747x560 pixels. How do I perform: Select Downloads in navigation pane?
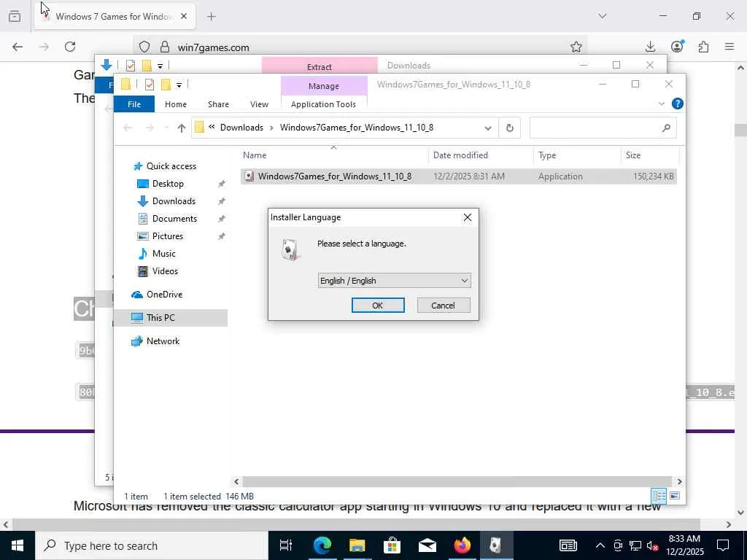coord(174,201)
